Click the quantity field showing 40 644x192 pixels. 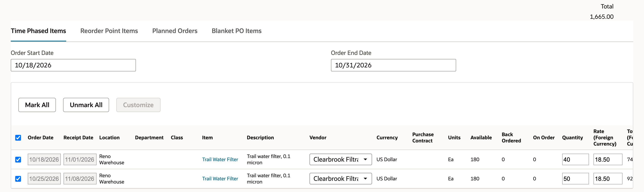[575, 159]
